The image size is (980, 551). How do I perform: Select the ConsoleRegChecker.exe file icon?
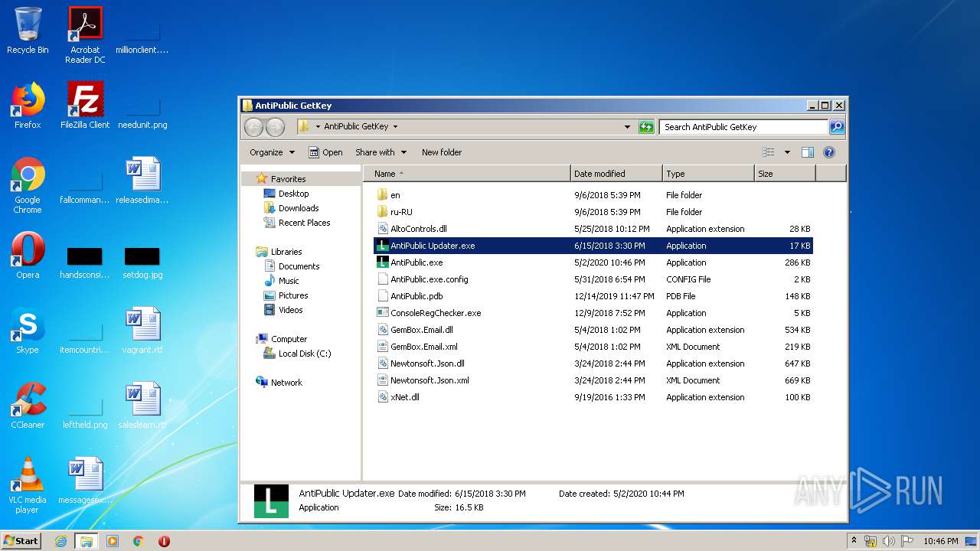pos(384,313)
